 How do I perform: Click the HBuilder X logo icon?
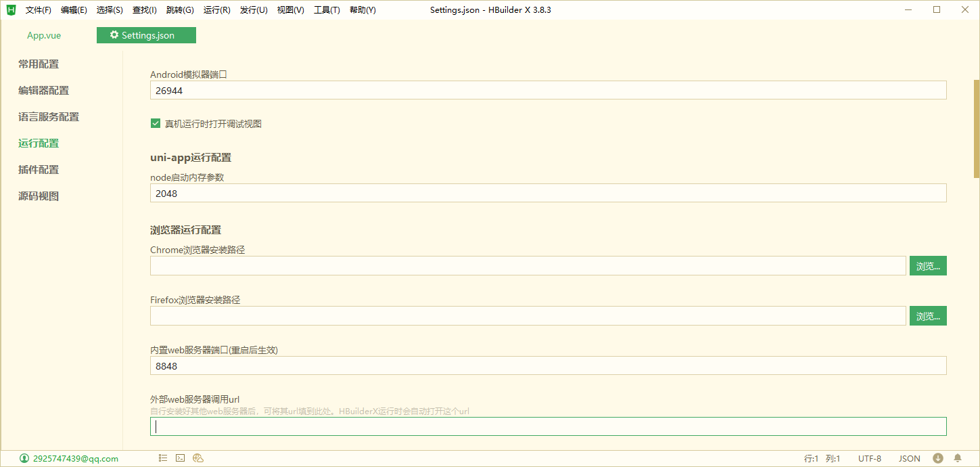pyautogui.click(x=11, y=9)
